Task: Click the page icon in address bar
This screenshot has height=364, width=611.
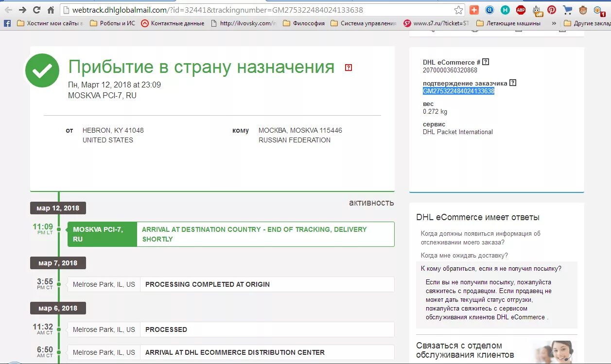Action: 66,10
